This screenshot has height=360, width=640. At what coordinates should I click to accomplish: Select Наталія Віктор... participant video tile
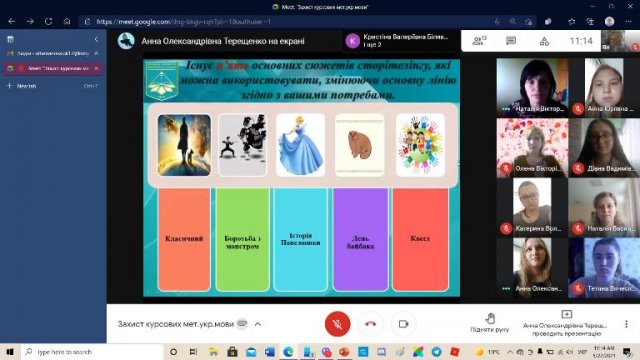click(532, 87)
